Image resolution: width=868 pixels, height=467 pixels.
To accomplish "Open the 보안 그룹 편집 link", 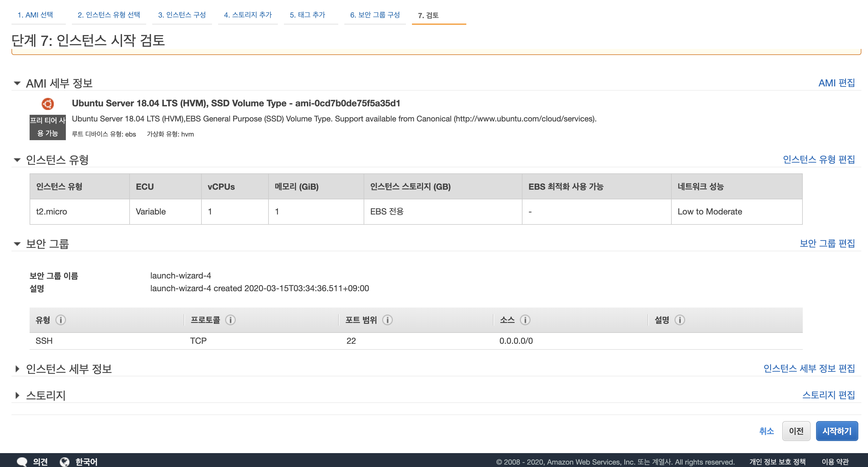I will (827, 243).
